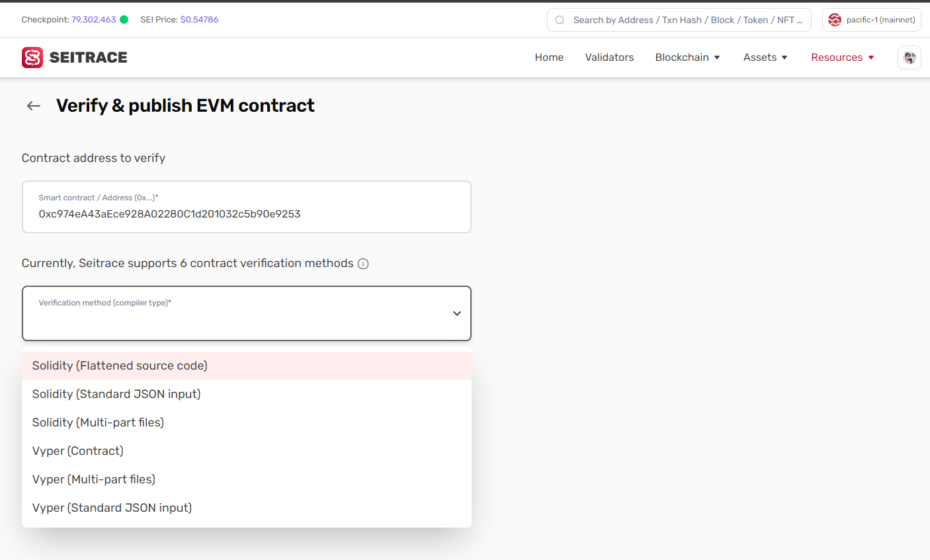Image resolution: width=930 pixels, height=560 pixels.
Task: Click the search magnifying glass icon
Action: pos(560,20)
